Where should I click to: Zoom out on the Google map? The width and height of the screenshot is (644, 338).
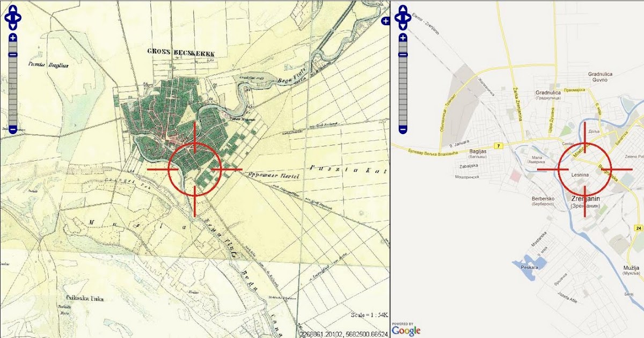click(403, 129)
